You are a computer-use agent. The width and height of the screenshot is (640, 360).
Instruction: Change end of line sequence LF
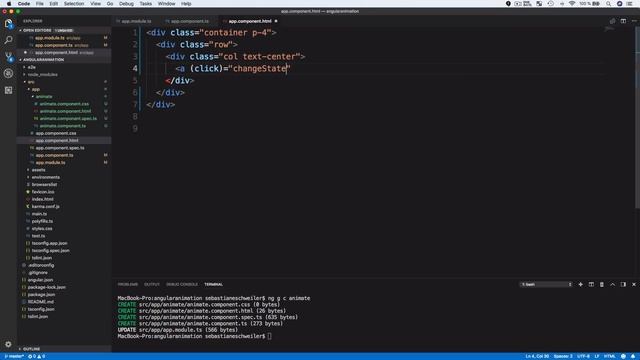(x=597, y=356)
